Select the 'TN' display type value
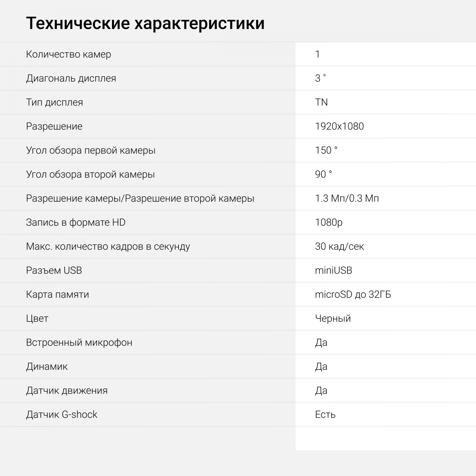The height and width of the screenshot is (476, 476). click(321, 102)
